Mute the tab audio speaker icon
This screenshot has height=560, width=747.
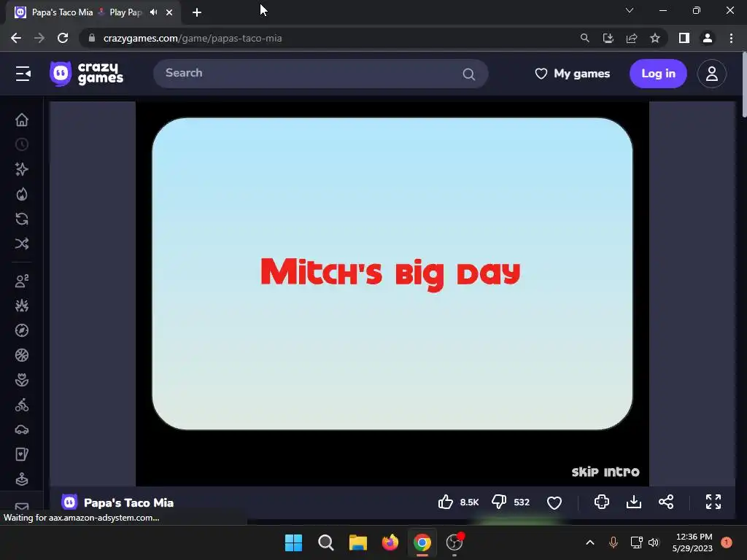tap(153, 12)
